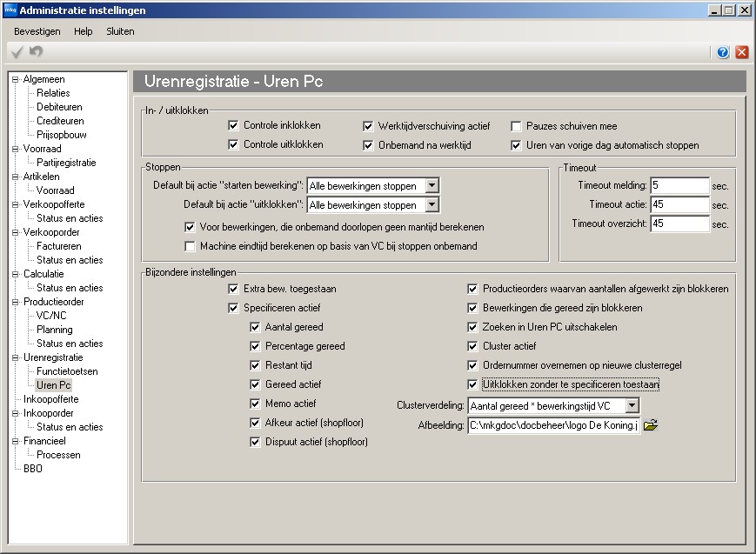Collapse the Verkooporder tree node

point(16,232)
